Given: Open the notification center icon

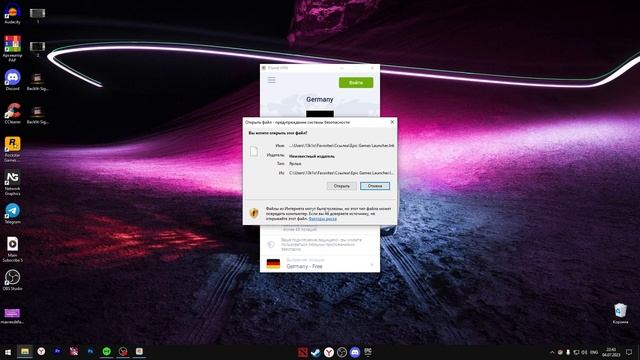Looking at the screenshot, I should 629,352.
